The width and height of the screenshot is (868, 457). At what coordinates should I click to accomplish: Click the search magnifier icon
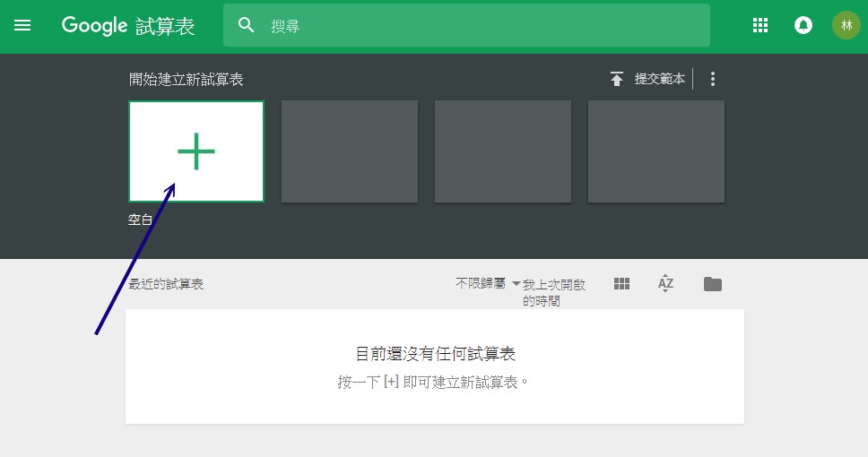(246, 25)
